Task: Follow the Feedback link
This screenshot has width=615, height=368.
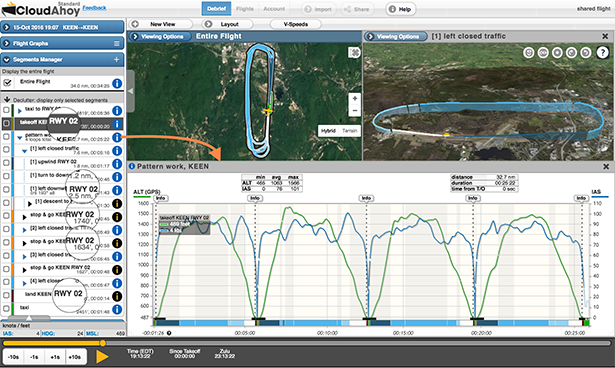Action: [94, 8]
